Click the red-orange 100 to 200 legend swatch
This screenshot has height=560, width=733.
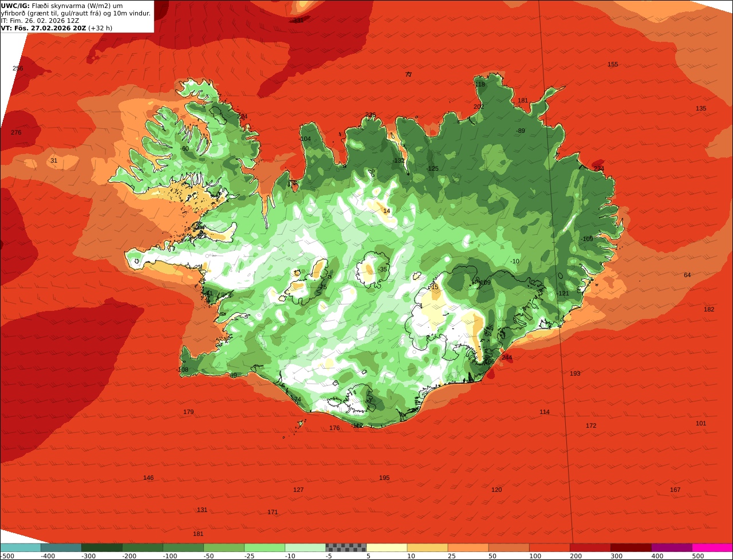click(x=549, y=547)
